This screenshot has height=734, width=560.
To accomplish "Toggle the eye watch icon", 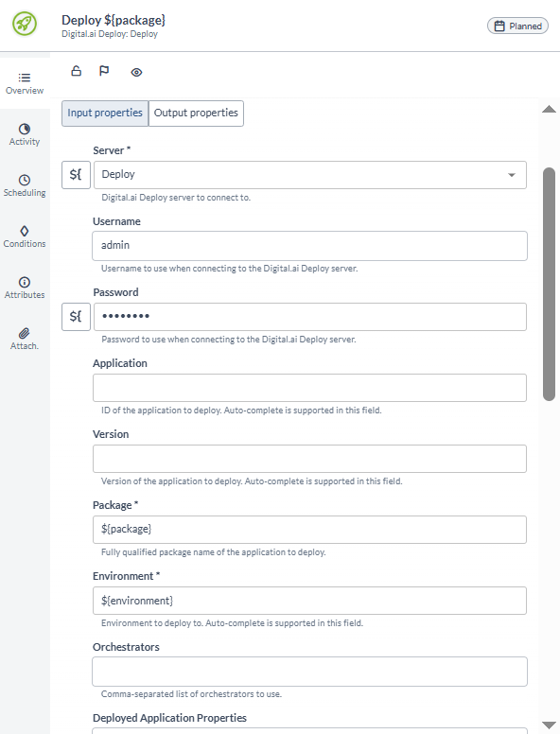I will click(136, 72).
